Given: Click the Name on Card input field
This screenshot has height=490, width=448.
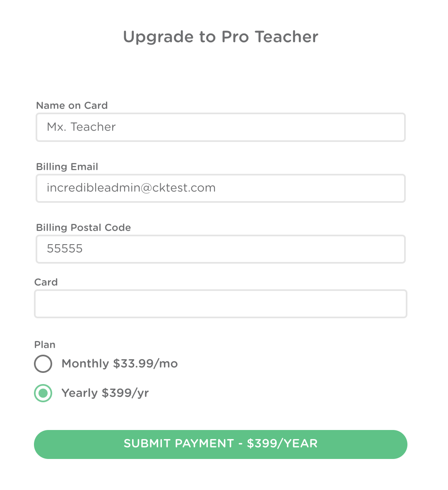Looking at the screenshot, I should pyautogui.click(x=220, y=127).
